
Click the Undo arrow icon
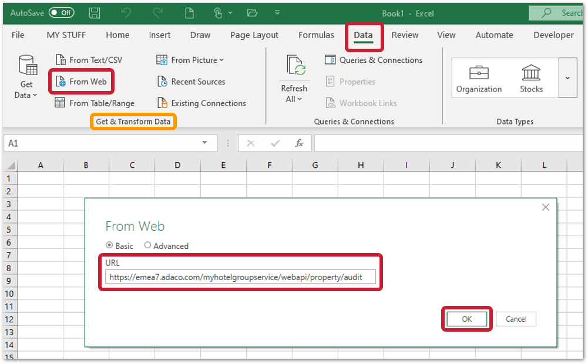click(126, 13)
